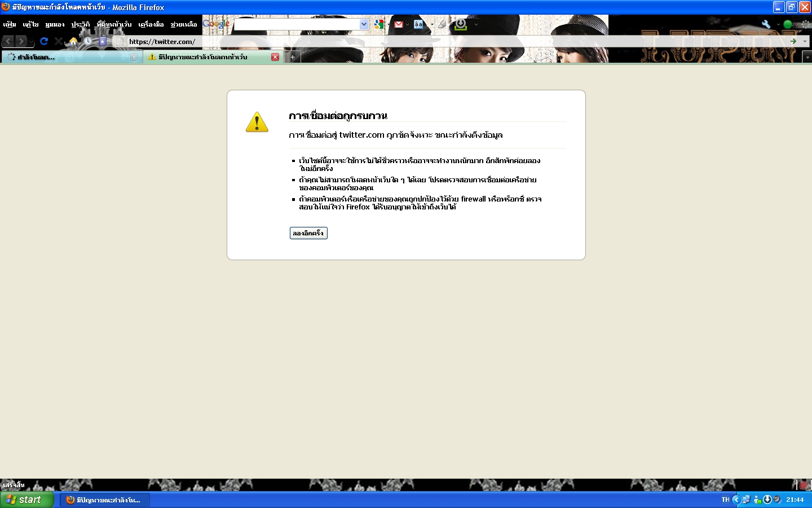Open the Tools menu (เครื่องมือ)
The image size is (812, 508).
151,24
